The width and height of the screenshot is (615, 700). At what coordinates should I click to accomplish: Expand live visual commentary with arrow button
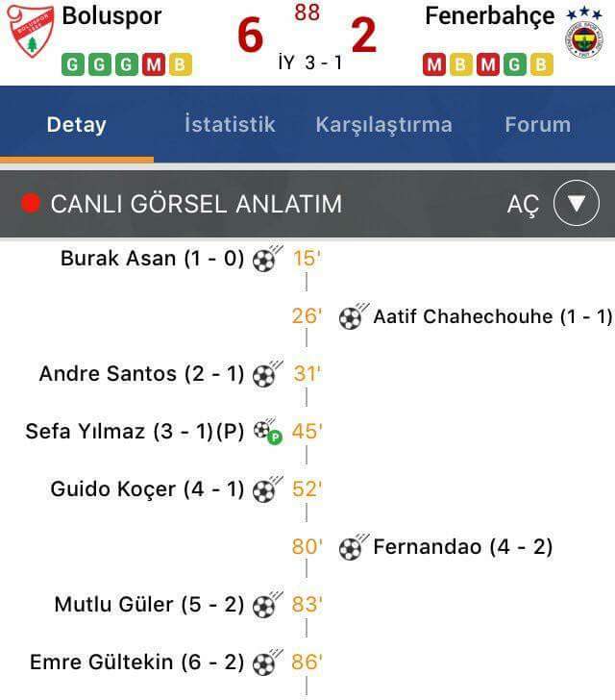[x=577, y=203]
